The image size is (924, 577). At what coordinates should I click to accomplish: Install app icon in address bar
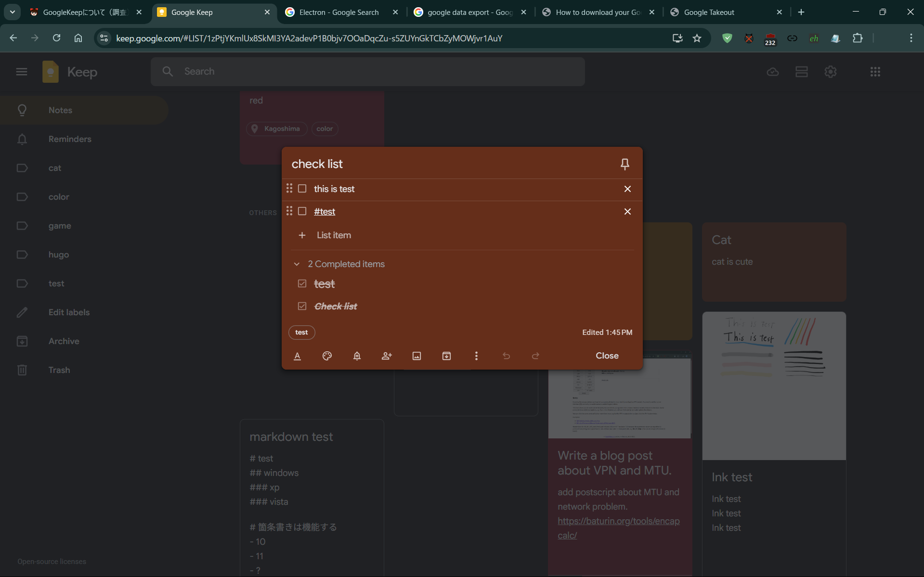click(677, 38)
